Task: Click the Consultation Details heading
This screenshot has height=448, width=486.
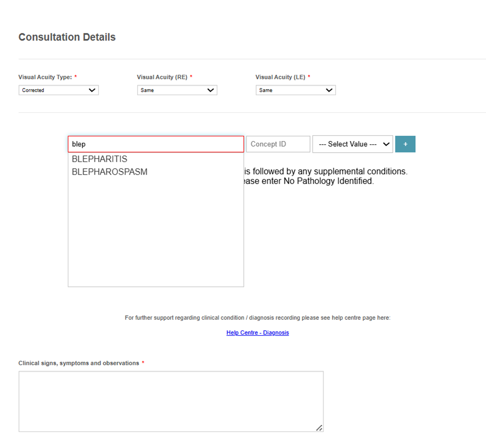Action: (x=67, y=37)
